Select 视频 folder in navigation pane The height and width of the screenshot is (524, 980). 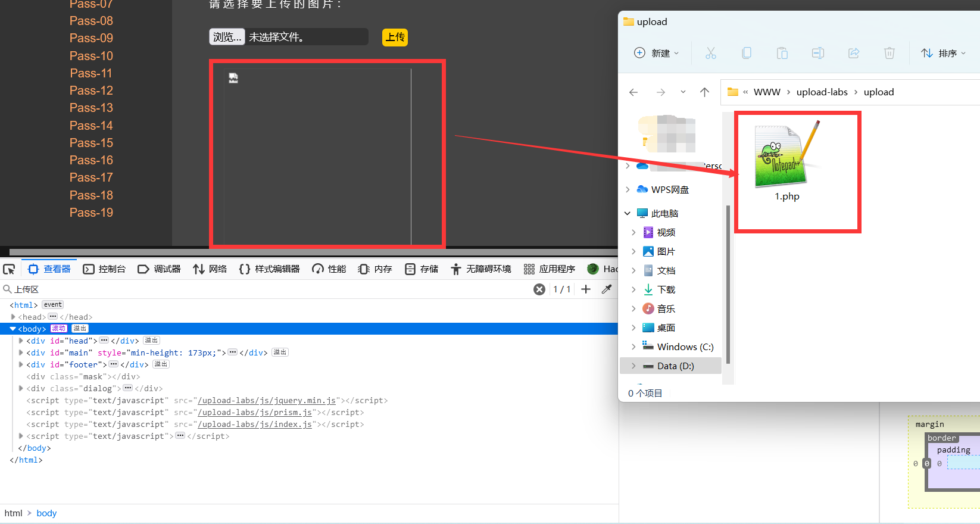[666, 232]
